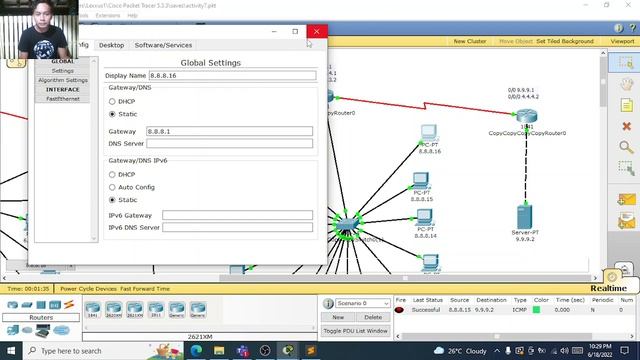The image size is (640, 360).
Task: Open the help question mark icon
Action: 633,28
